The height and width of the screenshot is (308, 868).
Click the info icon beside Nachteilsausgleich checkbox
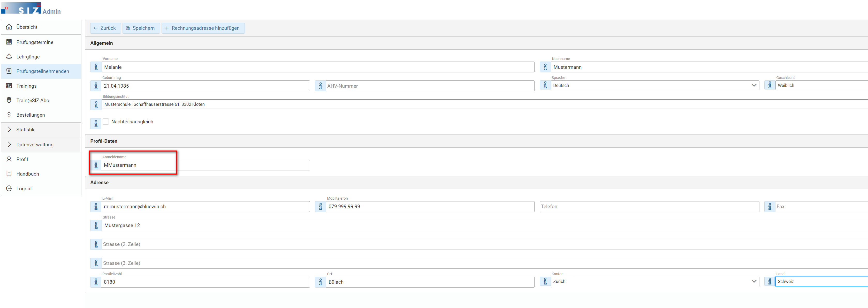pyautogui.click(x=96, y=124)
